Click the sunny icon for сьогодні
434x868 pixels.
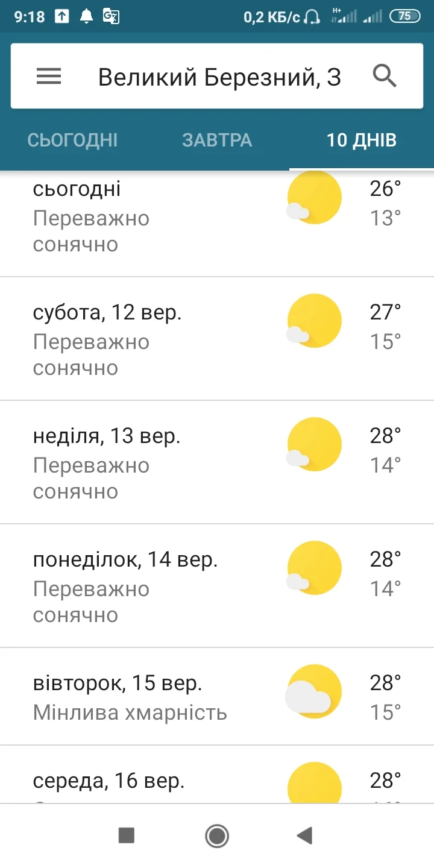pyautogui.click(x=313, y=199)
